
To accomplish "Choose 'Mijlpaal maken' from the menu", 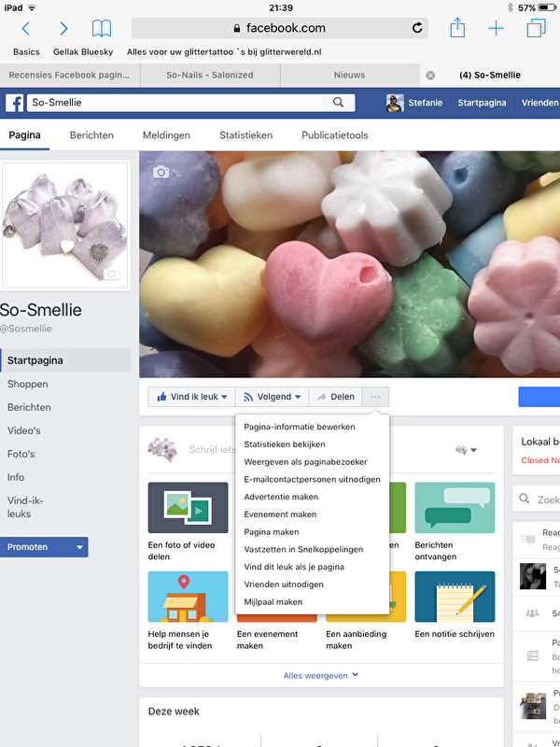I will click(x=273, y=602).
